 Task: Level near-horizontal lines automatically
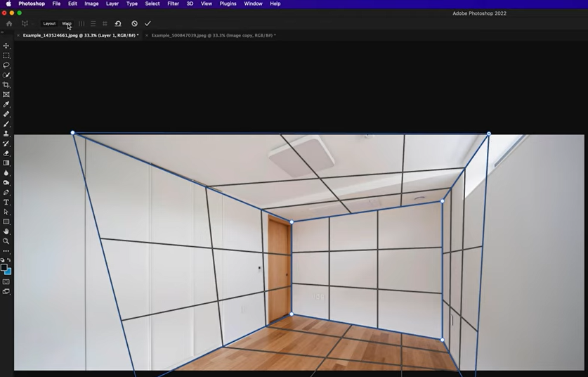[93, 24]
